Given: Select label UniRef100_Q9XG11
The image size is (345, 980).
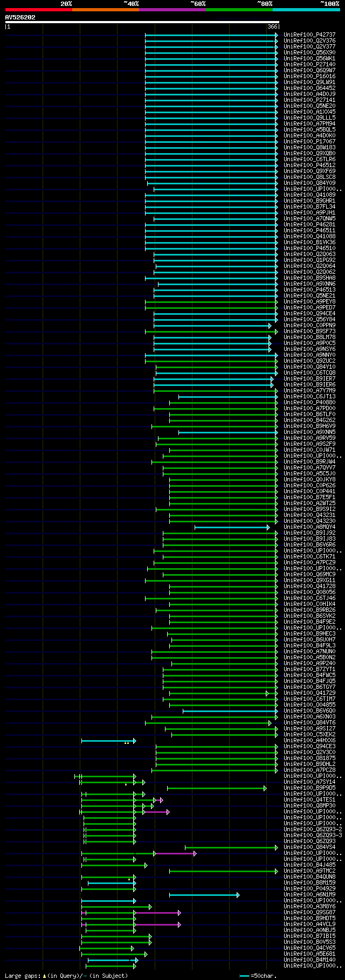Looking at the screenshot, I should click(309, 581).
